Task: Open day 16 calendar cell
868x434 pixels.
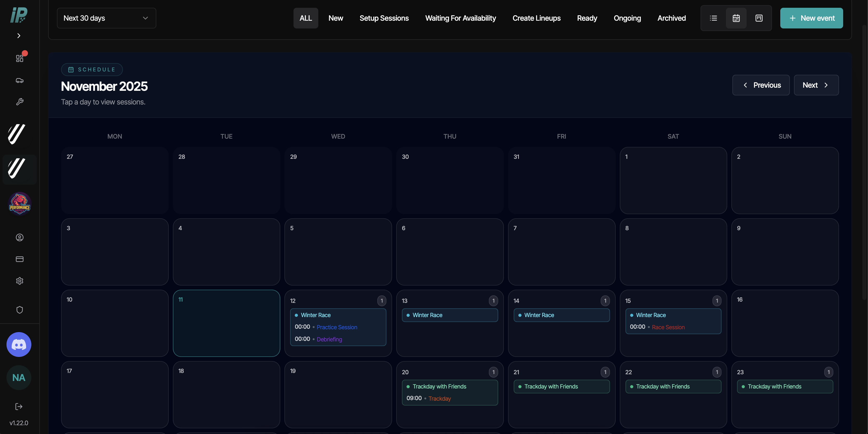Action: pos(785,323)
